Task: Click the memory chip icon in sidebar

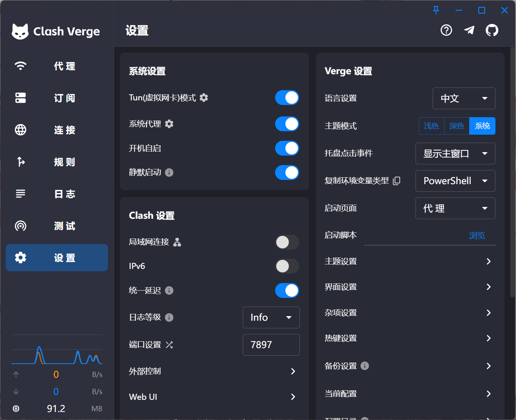Action: click(16, 409)
